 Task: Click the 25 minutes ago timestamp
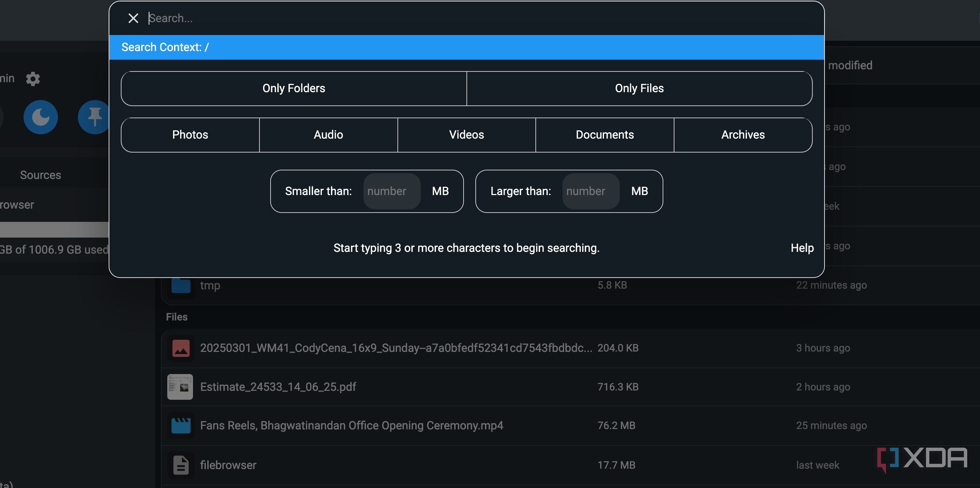click(x=831, y=425)
